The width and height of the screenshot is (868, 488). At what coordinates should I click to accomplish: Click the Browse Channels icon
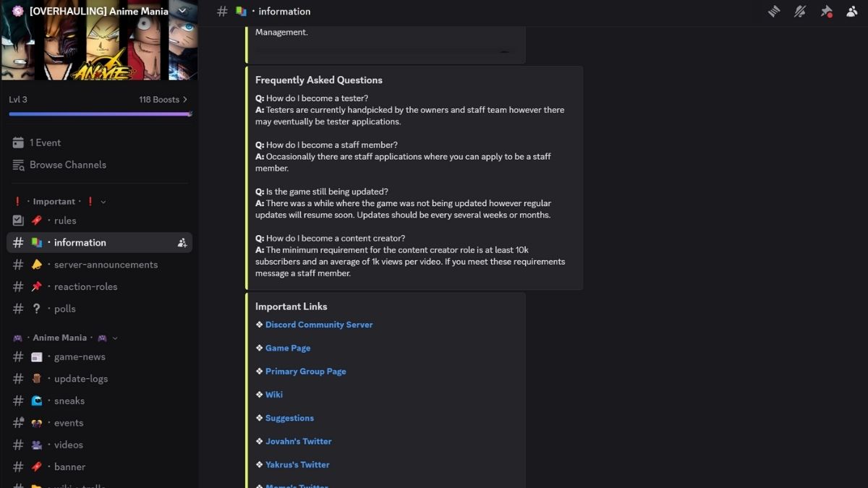coord(18,165)
